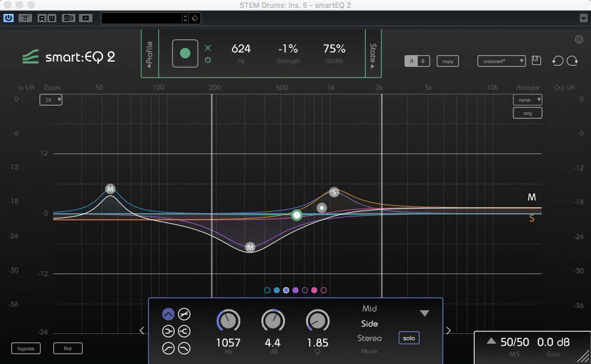
Task: Click the bypass effect icon in host toolbar
Action: (x=25, y=18)
